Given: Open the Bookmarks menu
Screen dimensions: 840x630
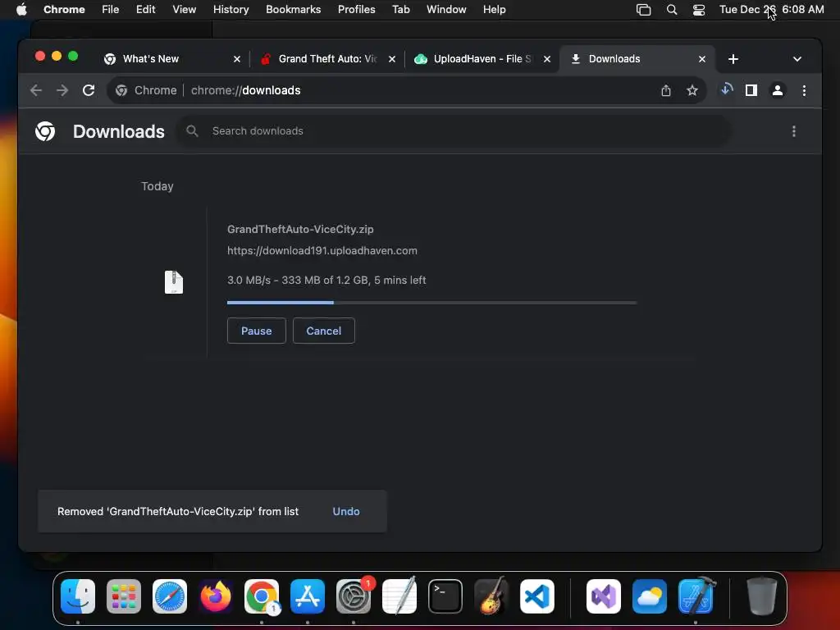Looking at the screenshot, I should [x=293, y=10].
